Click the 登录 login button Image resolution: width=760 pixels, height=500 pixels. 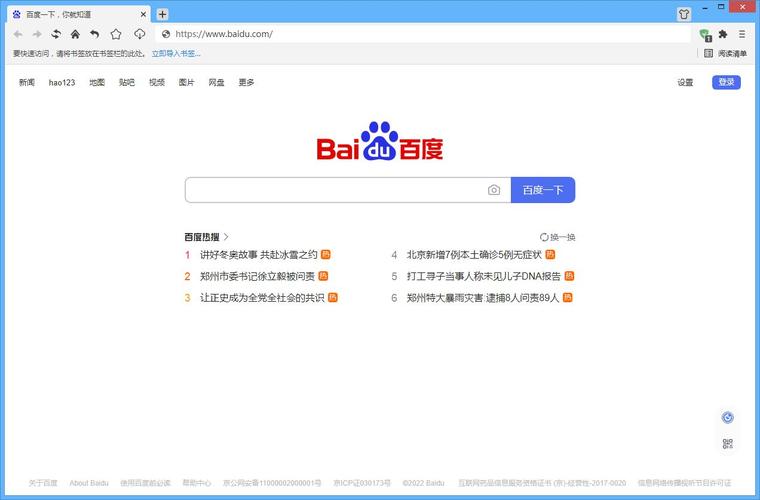pyautogui.click(x=726, y=82)
